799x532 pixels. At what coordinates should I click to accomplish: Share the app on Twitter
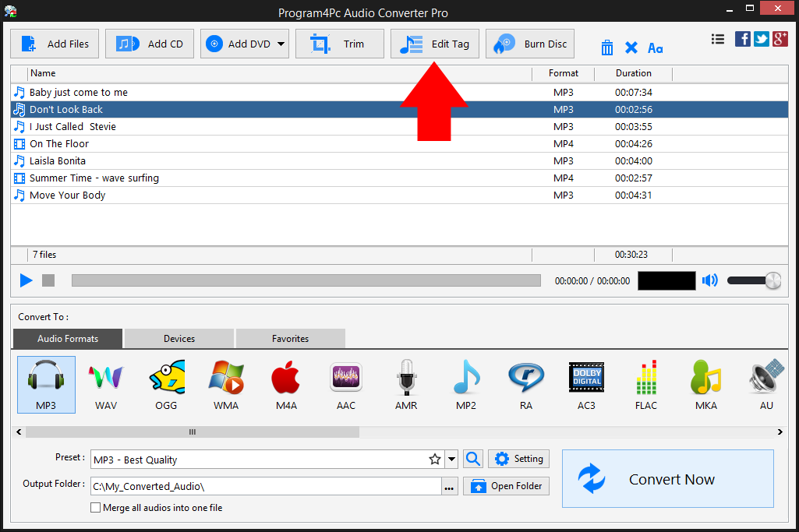click(761, 38)
